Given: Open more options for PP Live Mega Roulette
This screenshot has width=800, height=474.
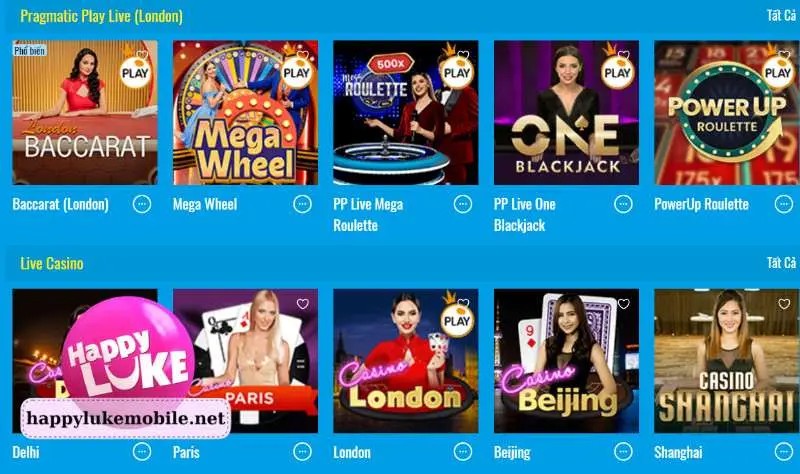Looking at the screenshot, I should click(463, 205).
